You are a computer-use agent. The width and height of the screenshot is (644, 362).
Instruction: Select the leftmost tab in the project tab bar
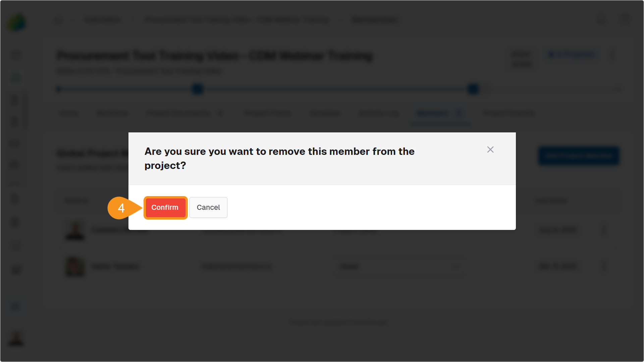(68, 113)
